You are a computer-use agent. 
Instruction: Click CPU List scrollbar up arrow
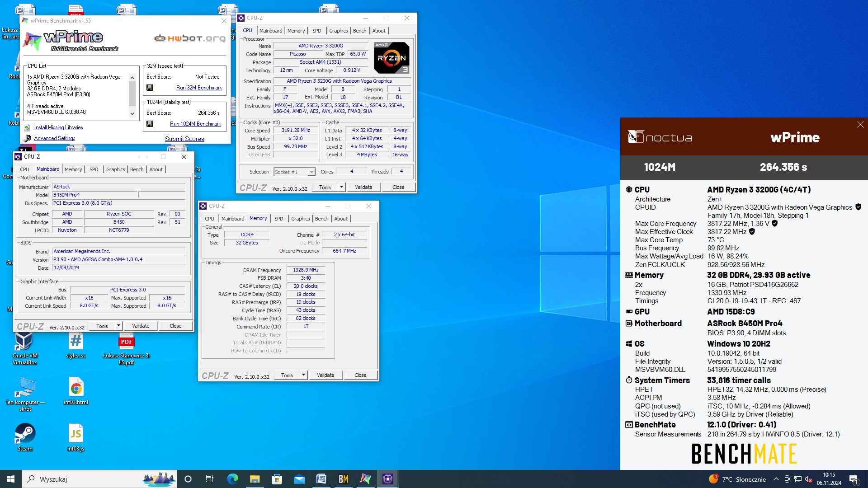tap(132, 78)
